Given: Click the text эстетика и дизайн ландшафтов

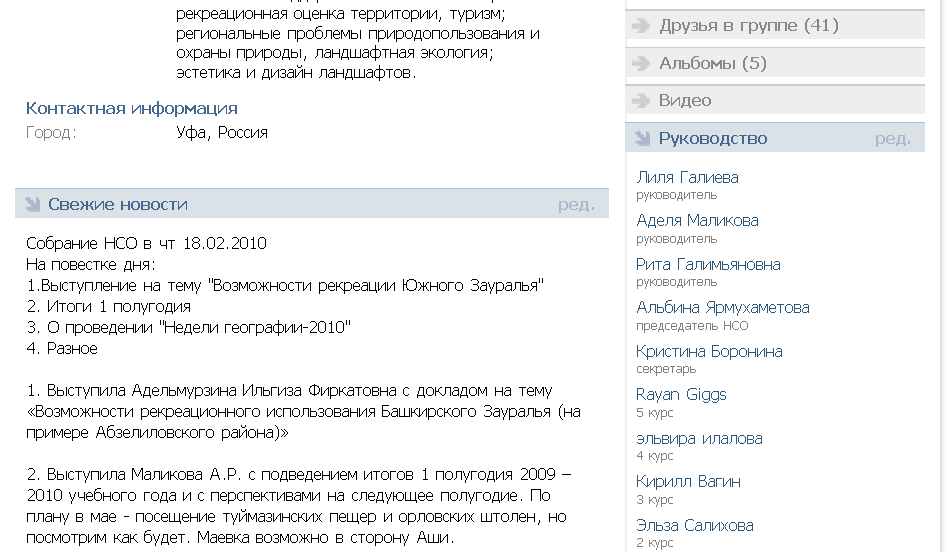Looking at the screenshot, I should pyautogui.click(x=296, y=73).
